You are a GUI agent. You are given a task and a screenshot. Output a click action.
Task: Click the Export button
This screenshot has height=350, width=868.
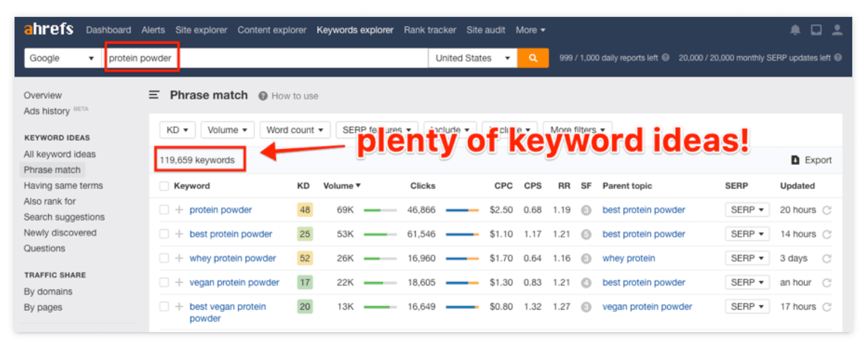tap(811, 160)
